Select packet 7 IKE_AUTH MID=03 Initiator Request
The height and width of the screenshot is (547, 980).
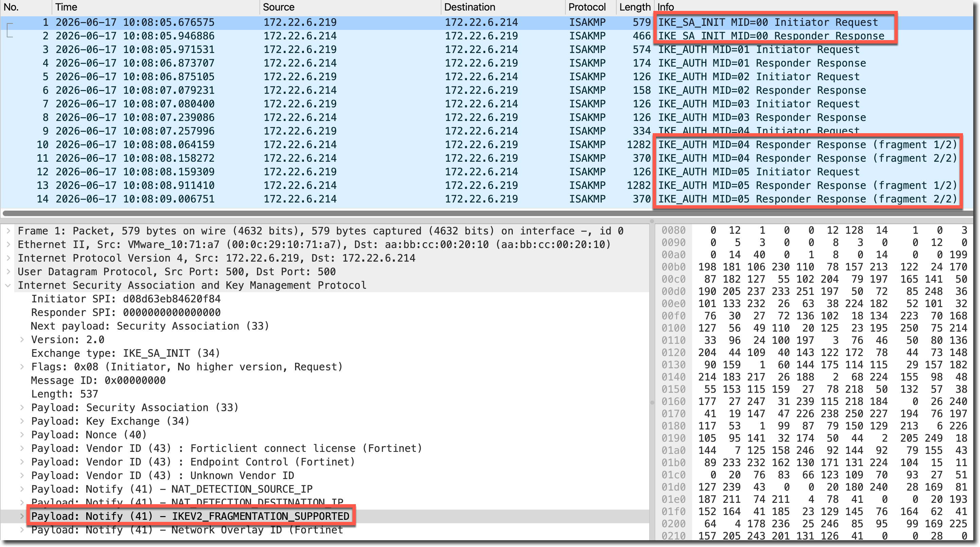tap(487, 104)
